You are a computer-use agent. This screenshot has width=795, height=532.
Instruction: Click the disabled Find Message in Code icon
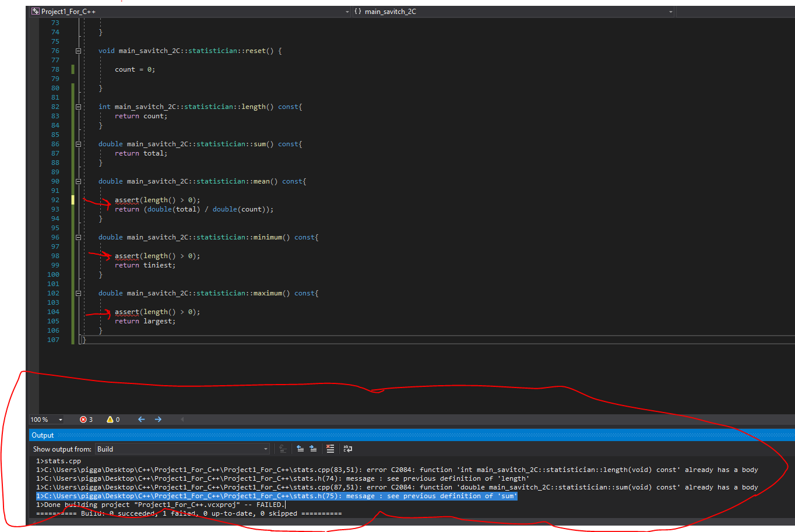click(283, 449)
